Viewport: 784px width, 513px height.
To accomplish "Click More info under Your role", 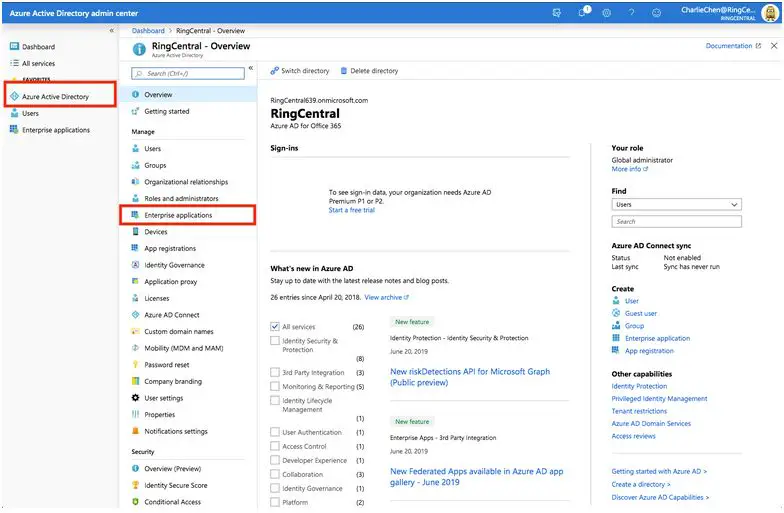I will [630, 169].
